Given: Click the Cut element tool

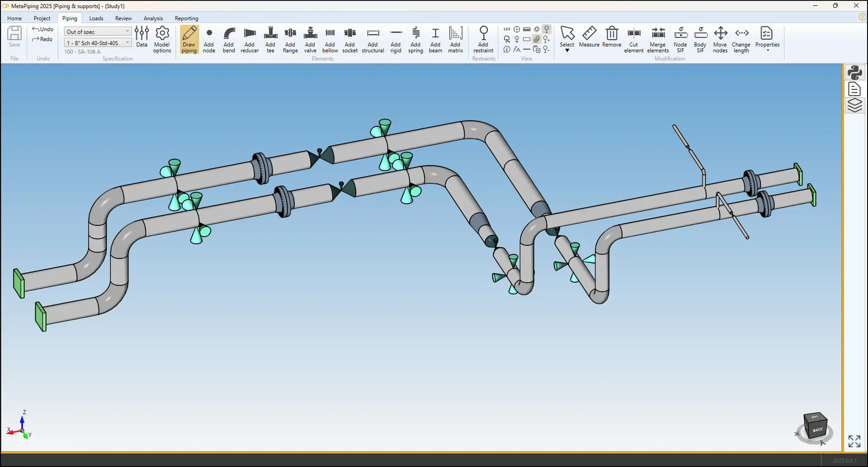Looking at the screenshot, I should [634, 39].
